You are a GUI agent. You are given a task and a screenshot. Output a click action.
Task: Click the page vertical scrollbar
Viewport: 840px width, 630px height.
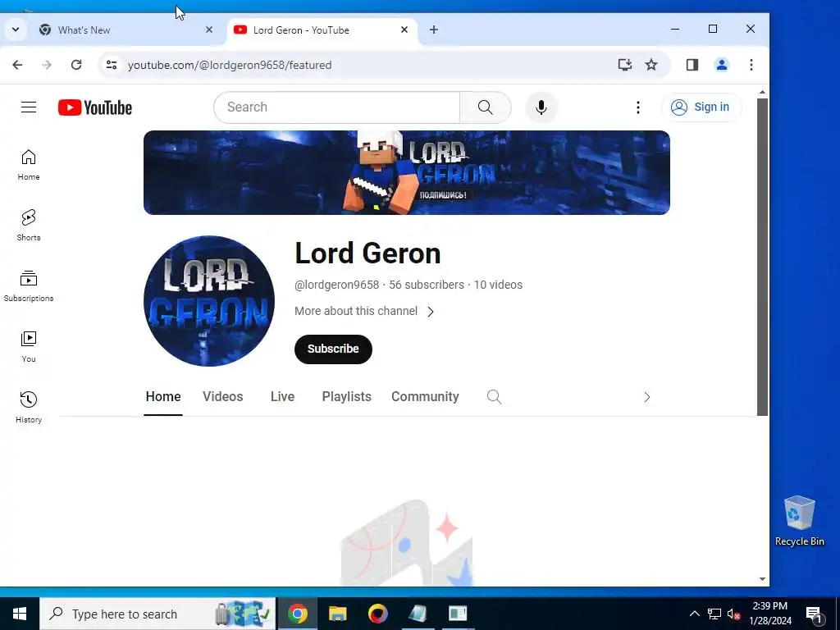762,257
